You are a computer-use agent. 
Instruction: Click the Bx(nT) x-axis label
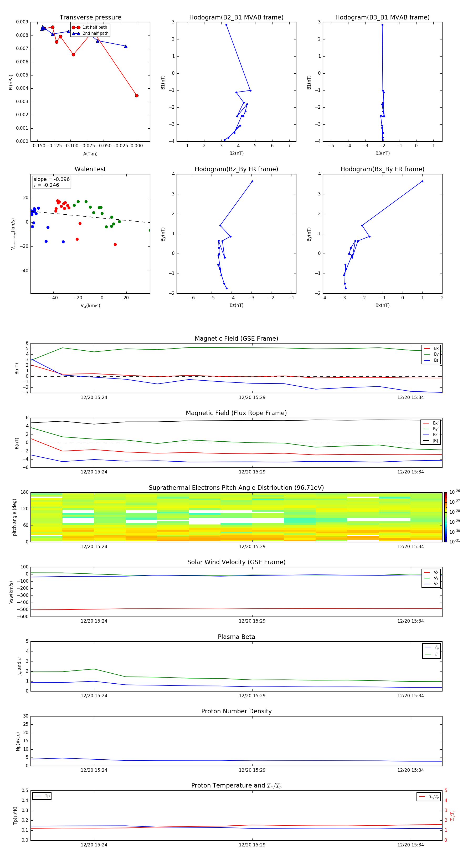coord(382,305)
